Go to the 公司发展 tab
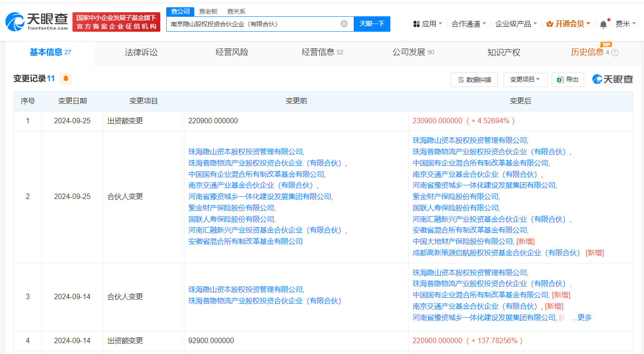644x354 pixels. tap(413, 53)
